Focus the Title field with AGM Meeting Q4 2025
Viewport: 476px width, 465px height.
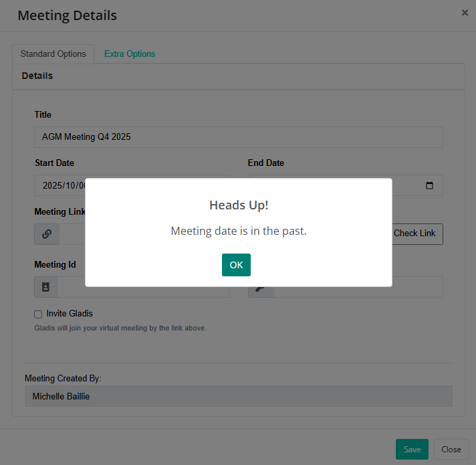(x=238, y=137)
